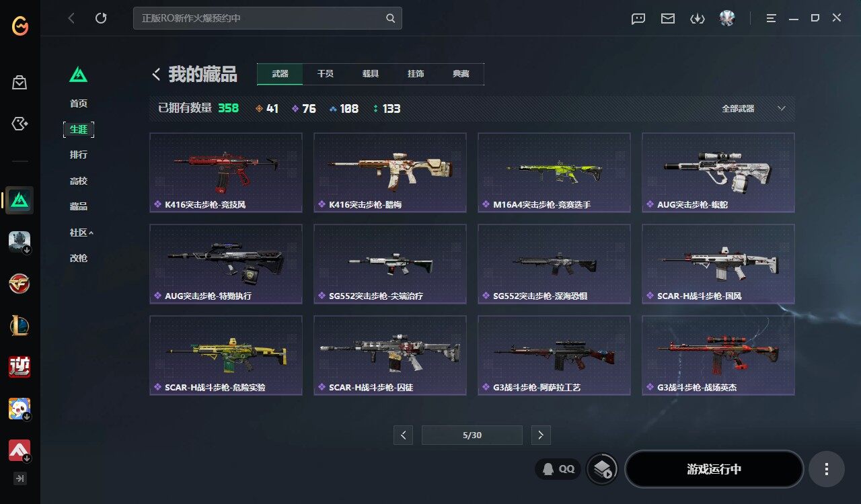Open the download manager icon
The image size is (861, 504).
[698, 19]
